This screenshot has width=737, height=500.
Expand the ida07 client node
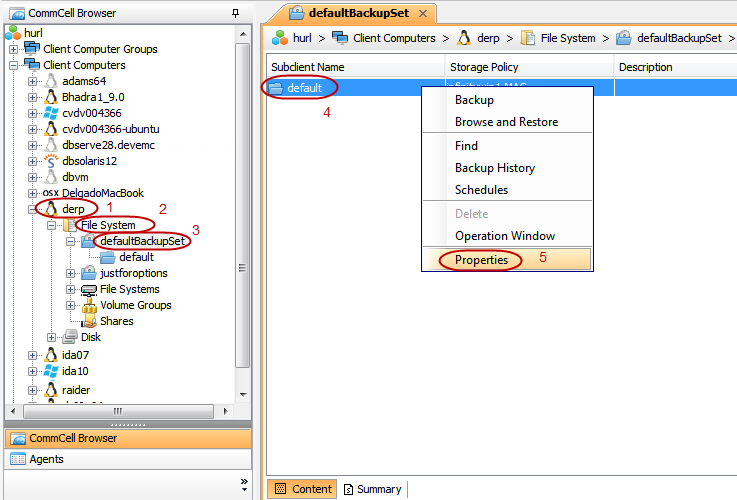(33, 354)
